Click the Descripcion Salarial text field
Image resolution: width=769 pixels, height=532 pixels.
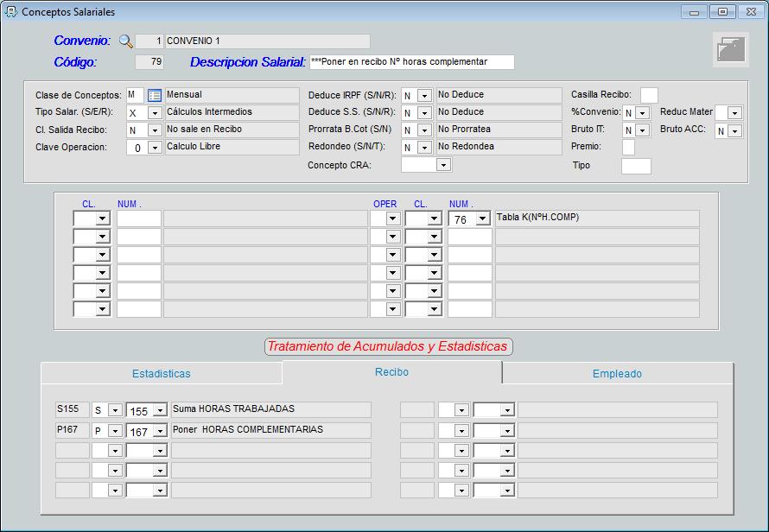(x=412, y=62)
